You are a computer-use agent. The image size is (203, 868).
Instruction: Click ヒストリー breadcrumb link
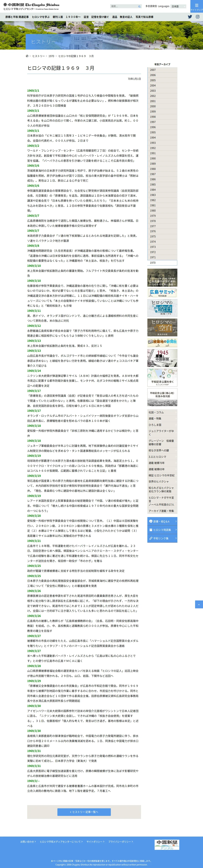tap(38, 56)
